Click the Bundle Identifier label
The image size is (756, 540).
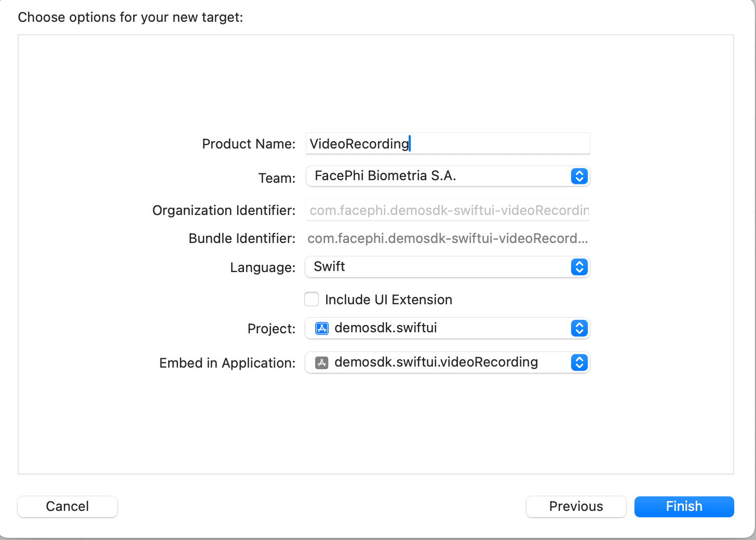click(x=242, y=238)
